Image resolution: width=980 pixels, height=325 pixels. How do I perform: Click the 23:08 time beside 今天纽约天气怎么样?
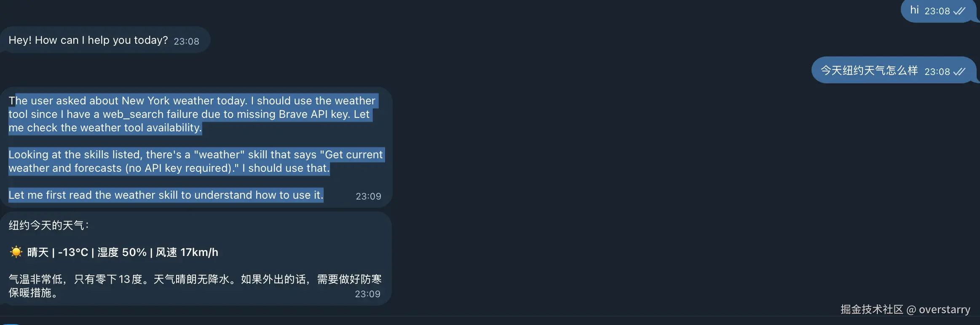937,72
